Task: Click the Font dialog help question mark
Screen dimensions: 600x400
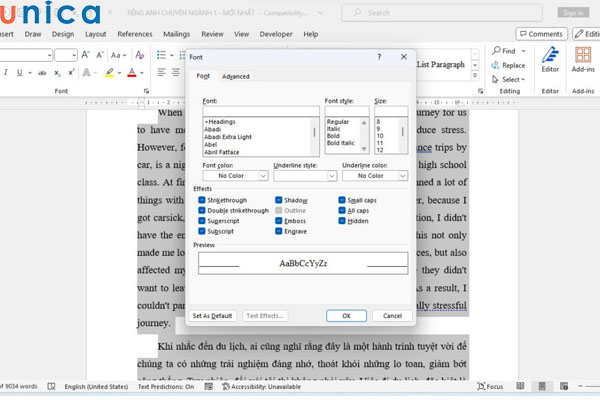Action: [x=378, y=57]
